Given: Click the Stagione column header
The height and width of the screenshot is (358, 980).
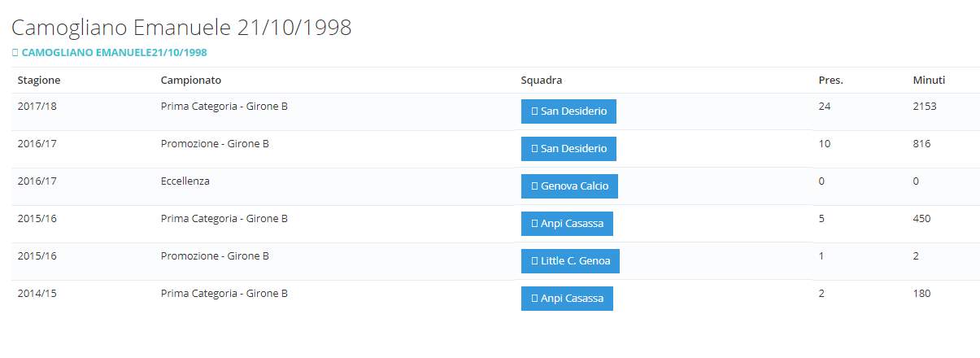Looking at the screenshot, I should point(39,80).
